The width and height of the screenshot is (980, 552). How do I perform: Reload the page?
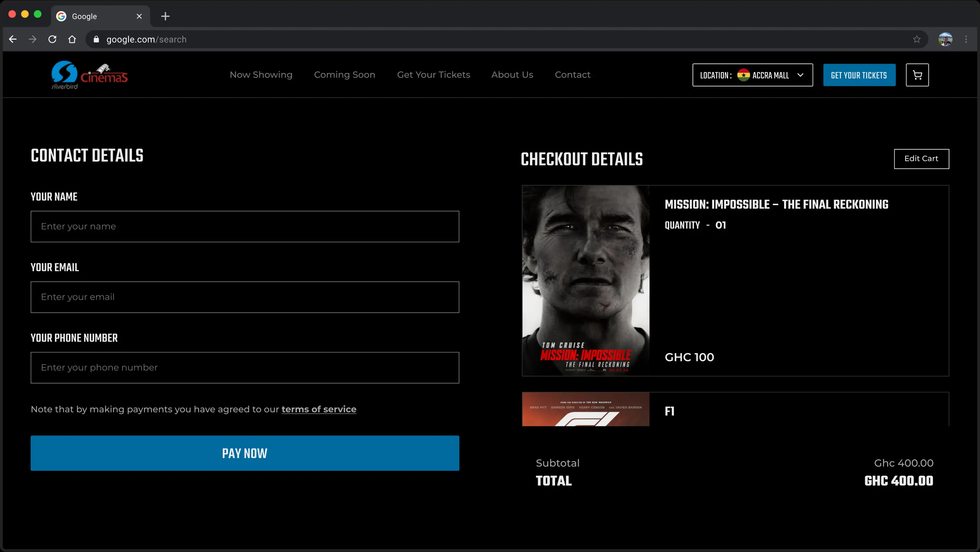pos(53,39)
